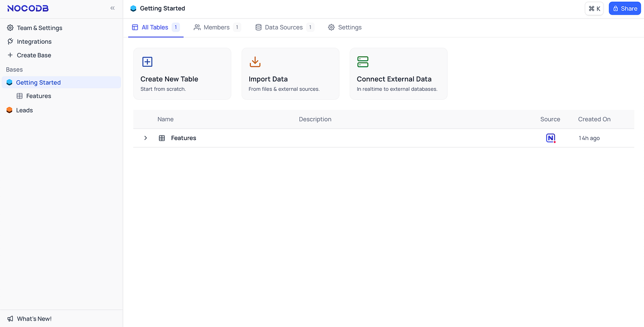Screen dimensions: 644x327
Task: Click the Bases section label
Action: (x=14, y=70)
